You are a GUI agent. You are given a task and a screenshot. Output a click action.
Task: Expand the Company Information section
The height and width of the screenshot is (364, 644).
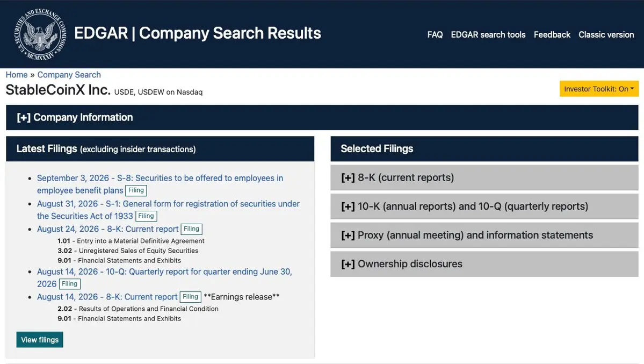(322, 118)
